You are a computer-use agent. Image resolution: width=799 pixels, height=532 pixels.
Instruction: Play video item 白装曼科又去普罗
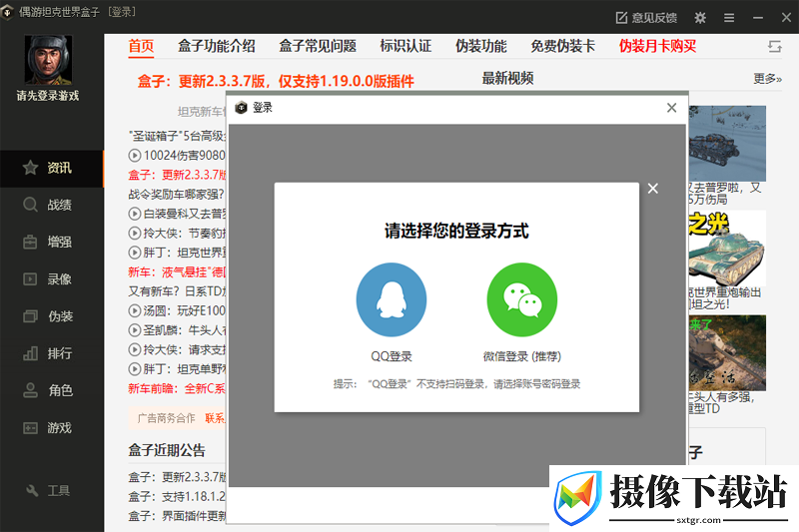pos(177,214)
